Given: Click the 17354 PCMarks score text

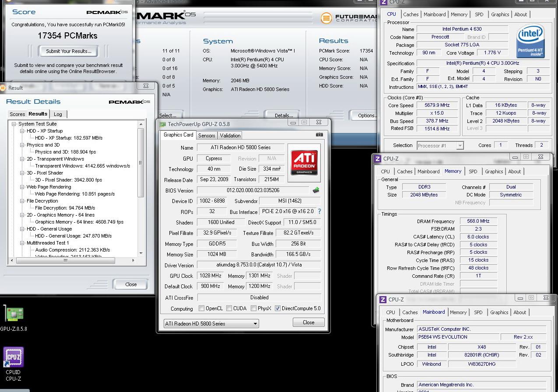Looking at the screenshot, I should tap(68, 36).
